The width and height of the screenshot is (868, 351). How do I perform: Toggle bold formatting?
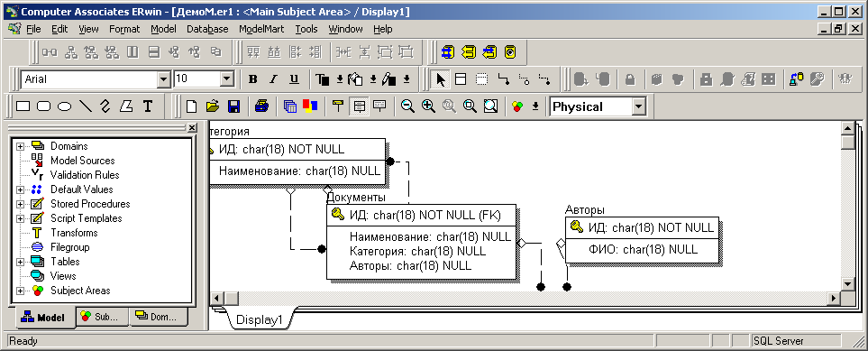pos(253,79)
